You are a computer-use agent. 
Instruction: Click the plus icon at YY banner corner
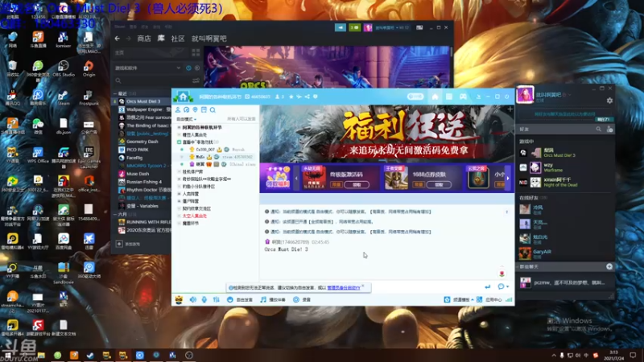[x=510, y=109]
